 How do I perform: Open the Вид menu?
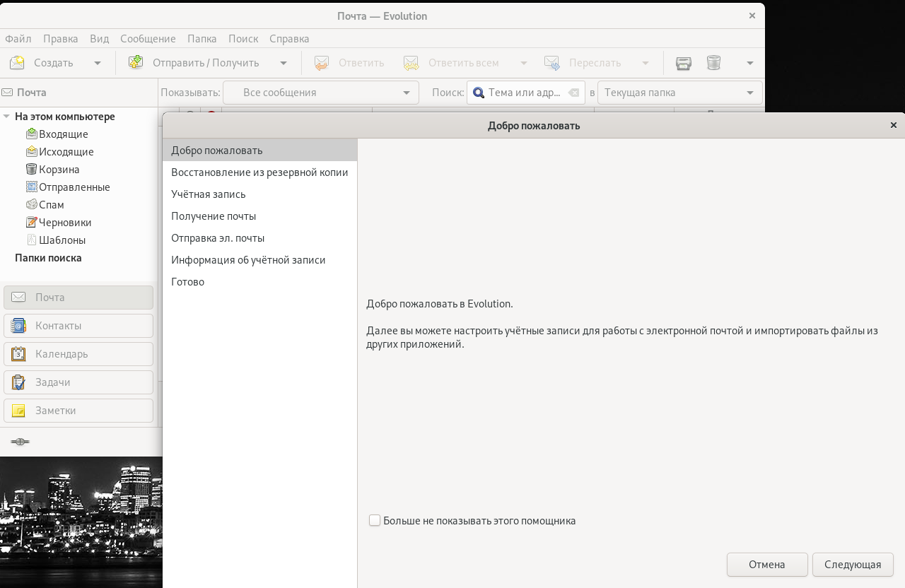click(x=99, y=39)
